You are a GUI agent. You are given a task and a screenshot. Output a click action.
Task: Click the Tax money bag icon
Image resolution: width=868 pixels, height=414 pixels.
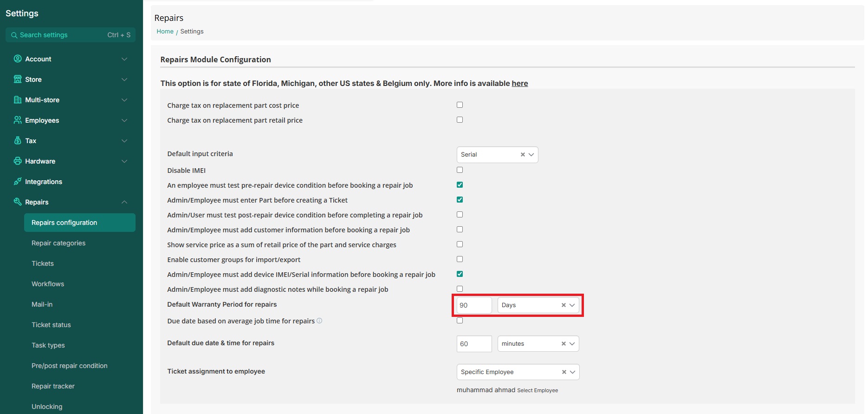[x=18, y=141]
